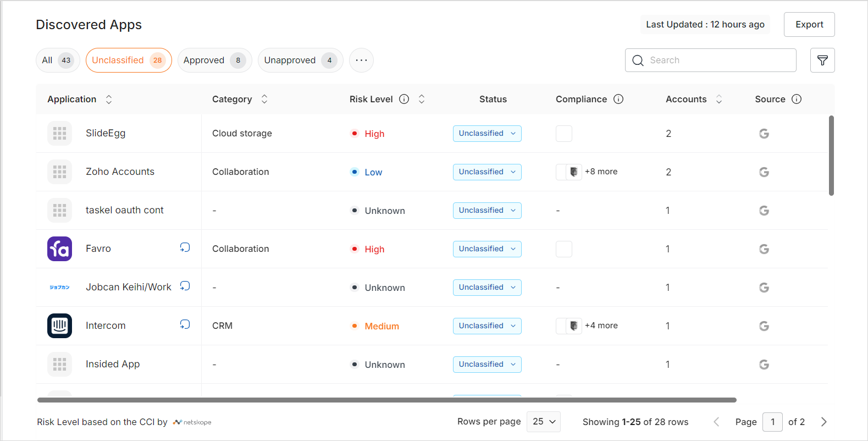
Task: Click the refresh icon beside Jobcan Keihi/Work
Action: (x=185, y=286)
